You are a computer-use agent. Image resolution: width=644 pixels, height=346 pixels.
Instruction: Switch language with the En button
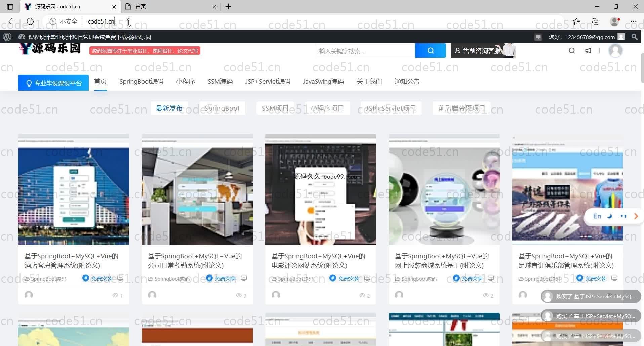pyautogui.click(x=597, y=216)
